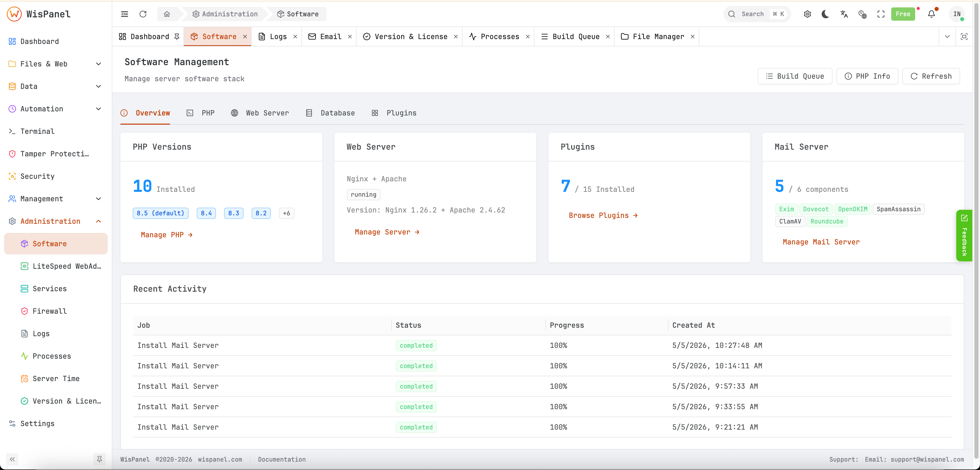Follow the Manage Mail Server link
This screenshot has height=470, width=980.
coord(821,242)
